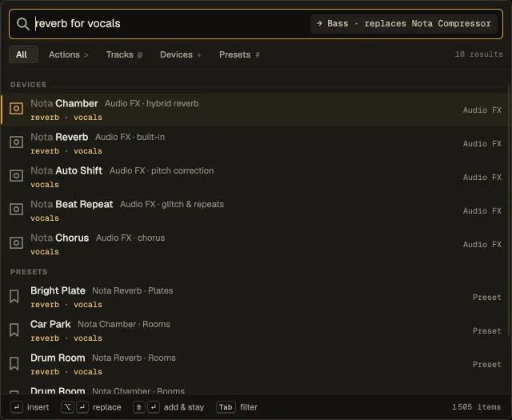Image resolution: width=512 pixels, height=420 pixels.
Task: Choose the Car Park preset
Action: pyautogui.click(x=254, y=331)
